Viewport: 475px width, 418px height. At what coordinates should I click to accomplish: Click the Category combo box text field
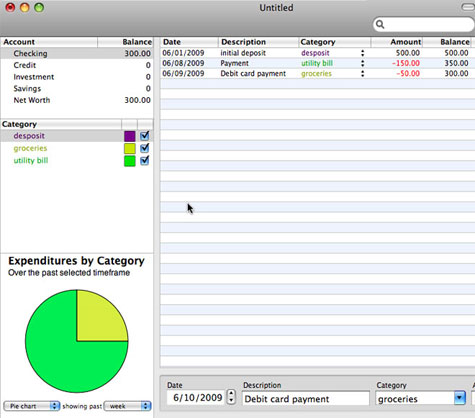[415, 399]
